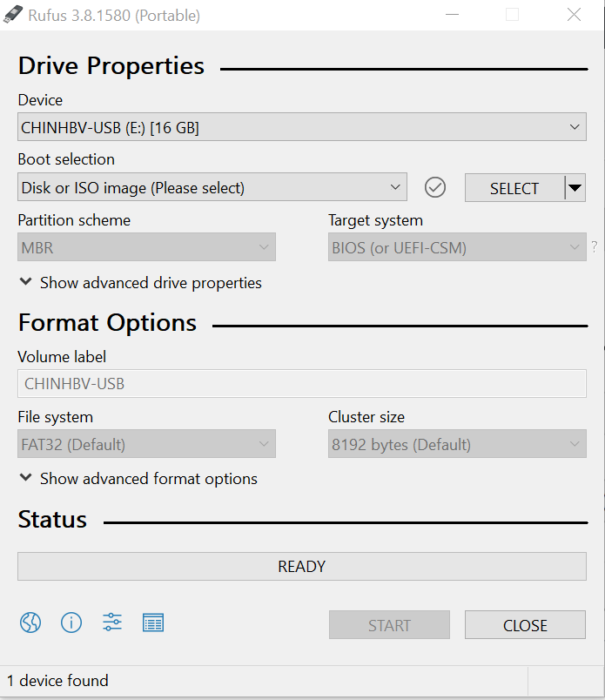The image size is (605, 700).
Task: Expand Show advanced format options
Action: pos(138,479)
